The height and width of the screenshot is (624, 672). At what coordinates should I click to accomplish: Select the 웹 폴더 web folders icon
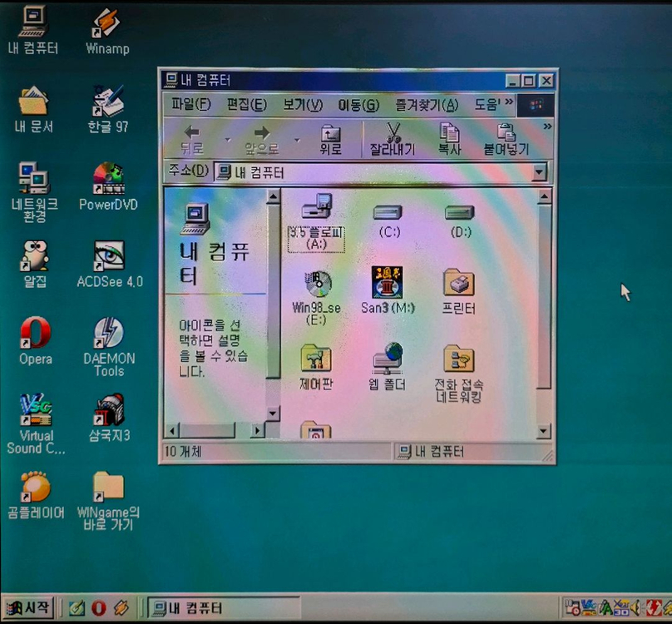[388, 359]
